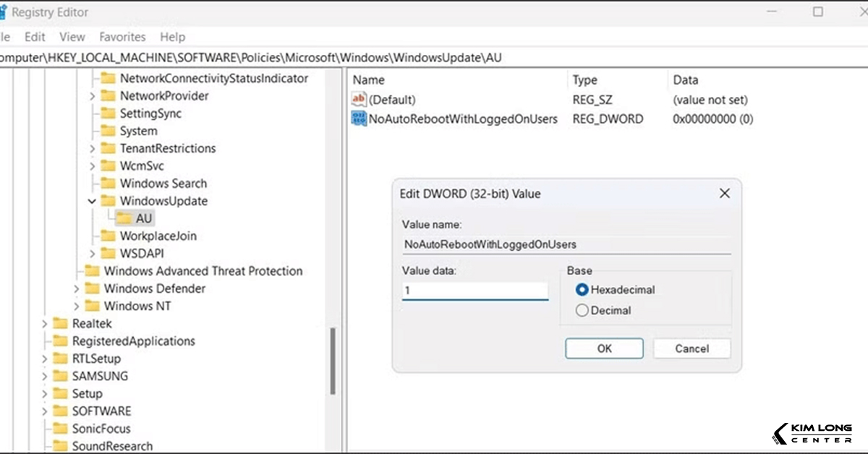
Task: Click the Realtek folder icon
Action: click(x=61, y=323)
